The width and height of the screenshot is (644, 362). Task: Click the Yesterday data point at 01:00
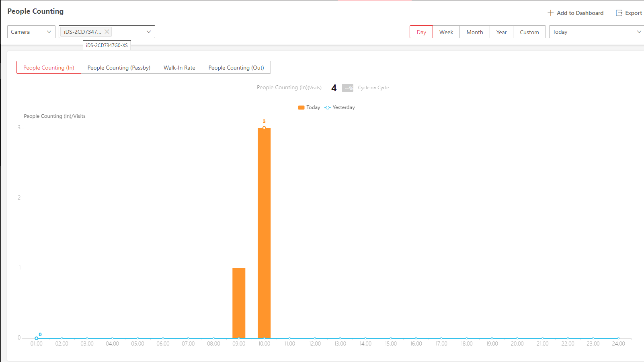(37, 338)
